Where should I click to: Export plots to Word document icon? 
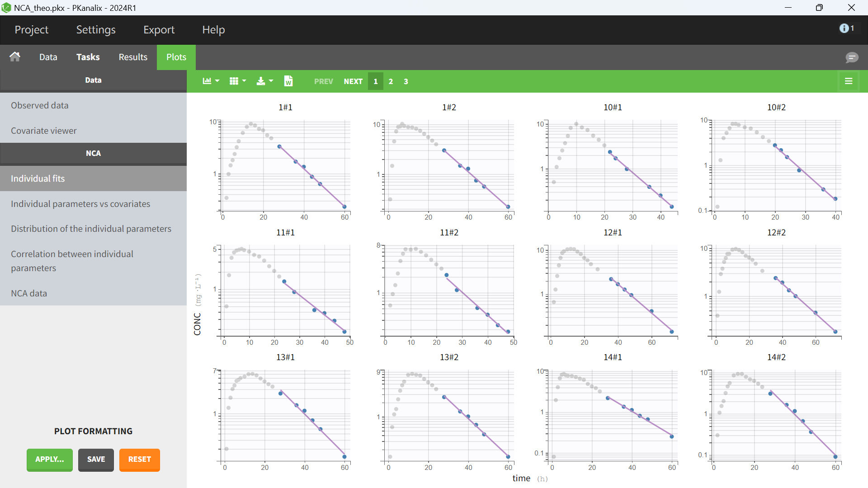coord(288,81)
